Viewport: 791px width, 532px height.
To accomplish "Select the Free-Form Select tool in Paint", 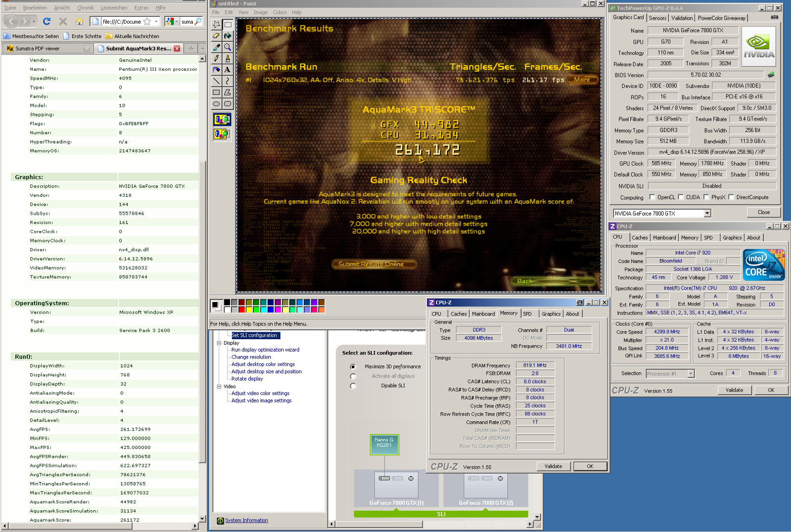I will (x=217, y=24).
